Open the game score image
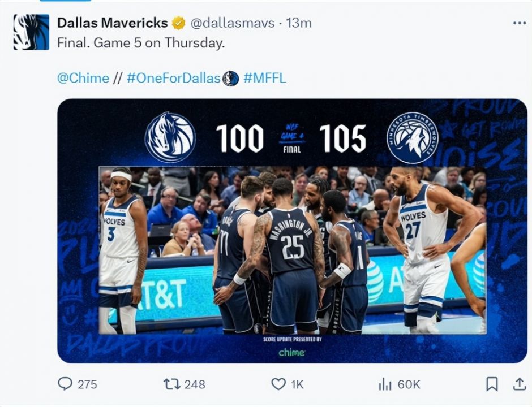The height and width of the screenshot is (407, 532). point(292,231)
